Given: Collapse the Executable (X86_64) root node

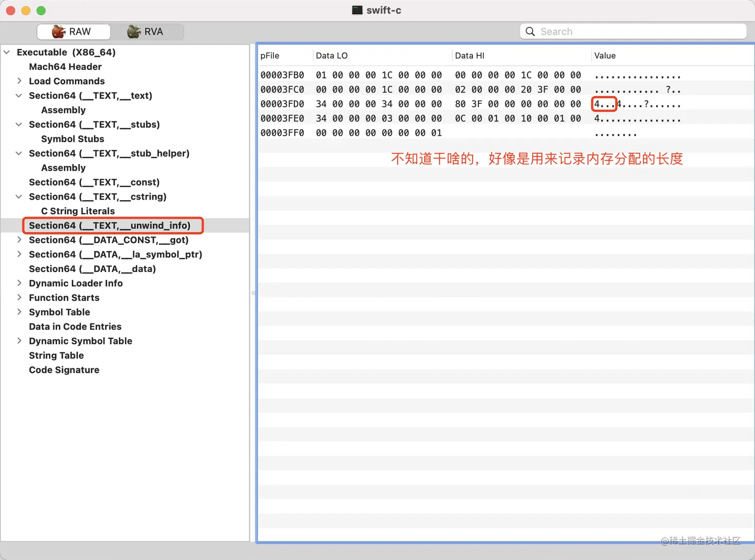Looking at the screenshot, I should click(x=7, y=52).
